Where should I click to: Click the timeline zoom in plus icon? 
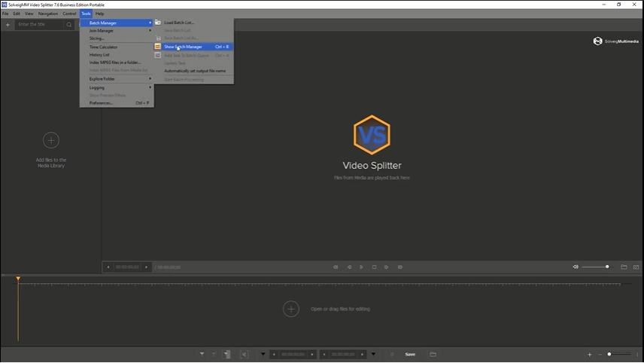pos(590,355)
